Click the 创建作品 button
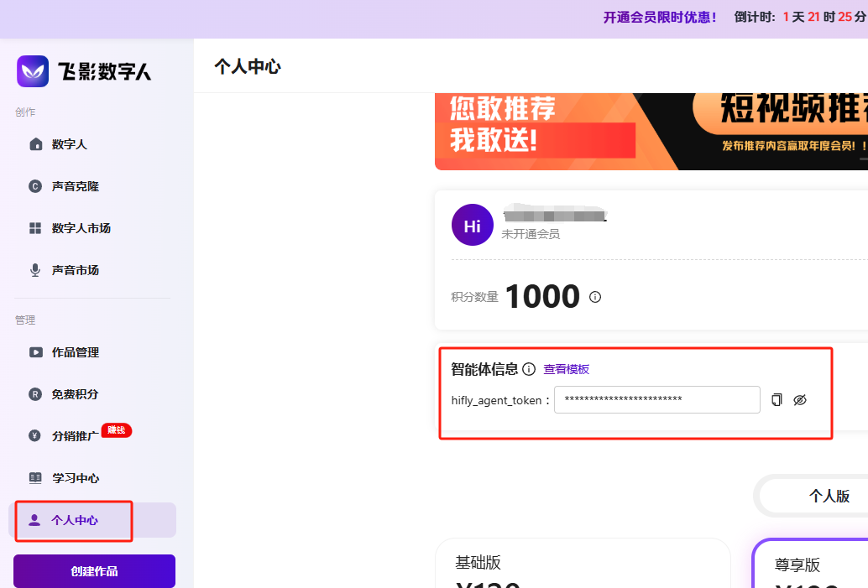868x588 pixels. pyautogui.click(x=94, y=571)
